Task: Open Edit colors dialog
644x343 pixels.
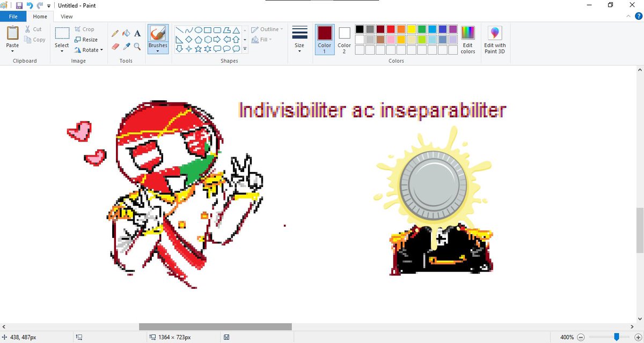Action: coord(468,40)
